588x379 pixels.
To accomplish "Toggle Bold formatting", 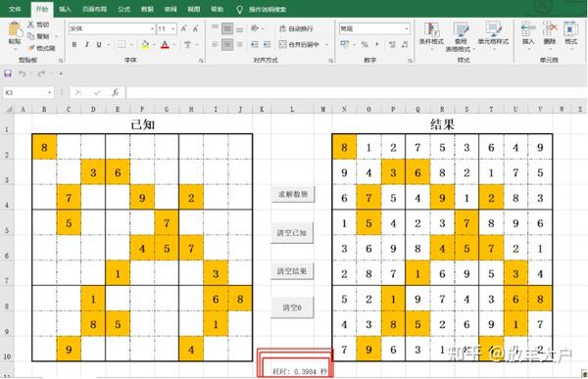I will coord(74,45).
